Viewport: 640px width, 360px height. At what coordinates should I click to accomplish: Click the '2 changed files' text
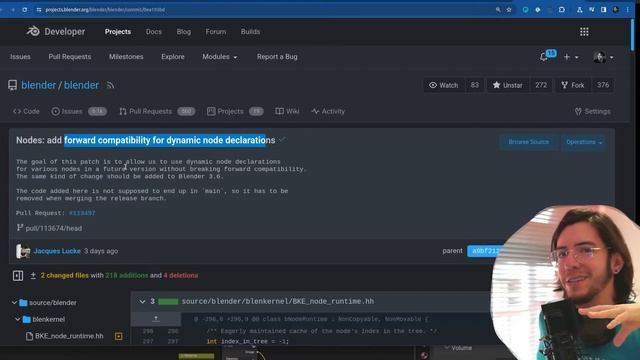pos(64,276)
